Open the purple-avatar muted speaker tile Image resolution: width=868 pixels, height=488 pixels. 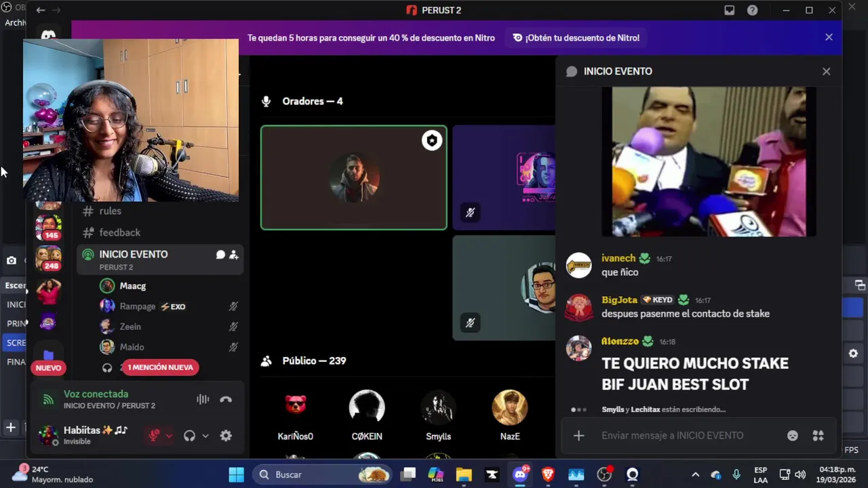pos(504,178)
